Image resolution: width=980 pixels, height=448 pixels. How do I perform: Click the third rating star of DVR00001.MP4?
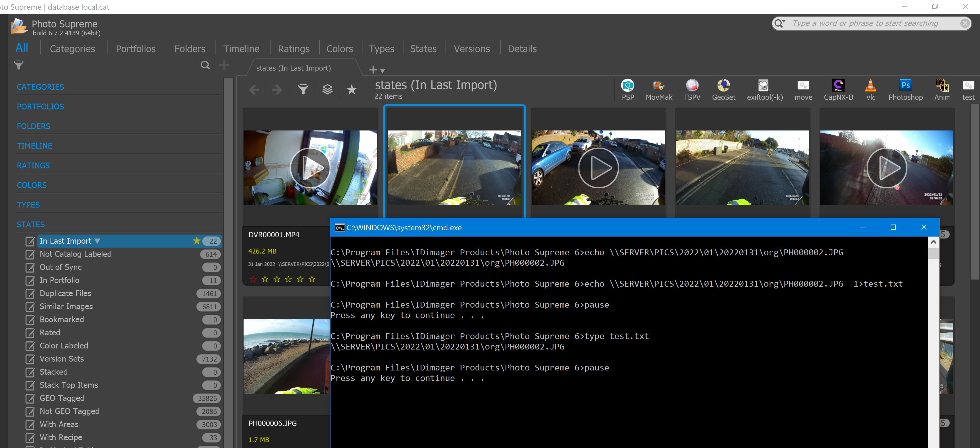[x=277, y=279]
